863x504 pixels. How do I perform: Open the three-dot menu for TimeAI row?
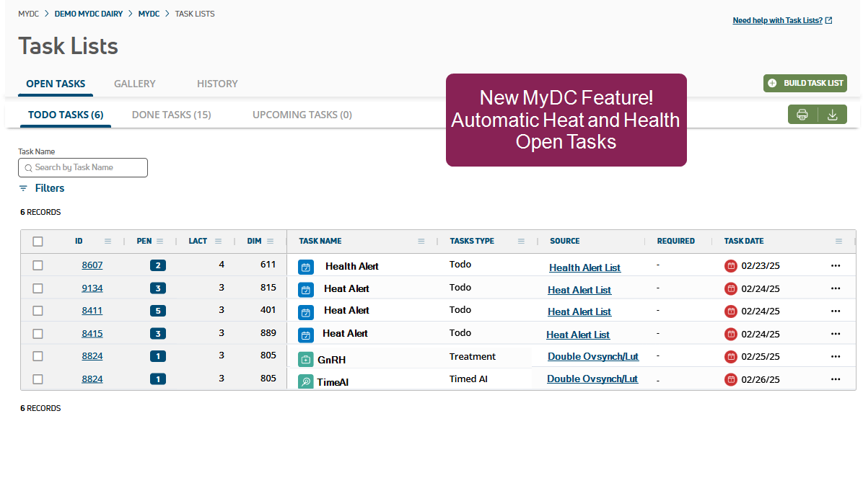836,379
